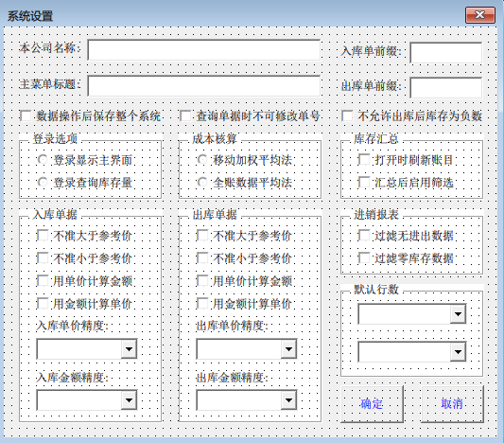This screenshot has width=504, height=443.
Task: Check 不准大于参考价 under 出库单据
Action: pyautogui.click(x=202, y=236)
